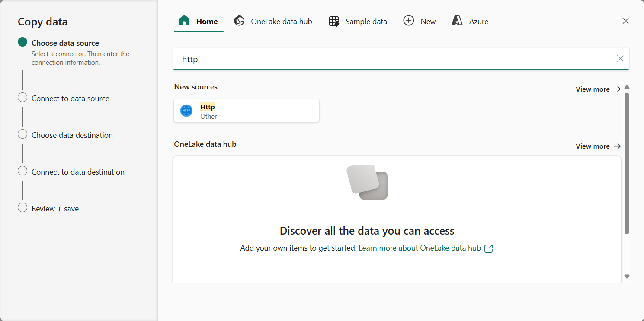Click Discover all the data you can access

pos(367,231)
